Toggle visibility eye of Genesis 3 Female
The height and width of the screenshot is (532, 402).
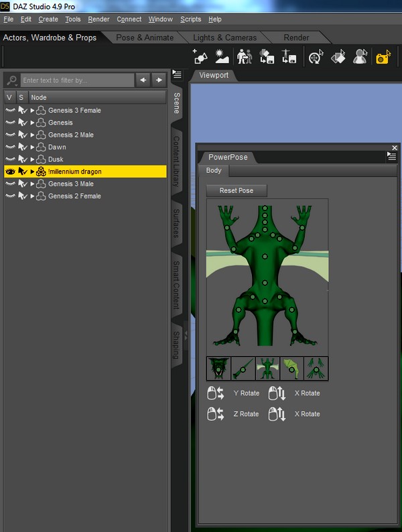pos(10,111)
